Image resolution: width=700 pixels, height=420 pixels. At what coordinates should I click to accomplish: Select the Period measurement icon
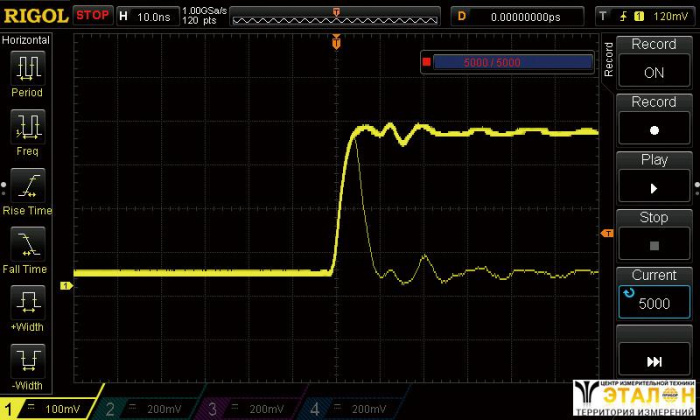pos(27,69)
